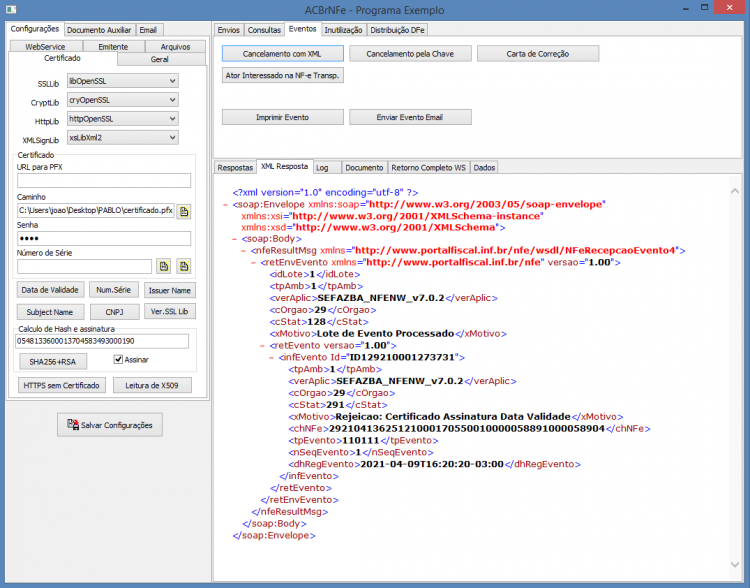750x588 pixels.
Task: Collapse the soap:Envelope XML node
Action: coord(225,205)
